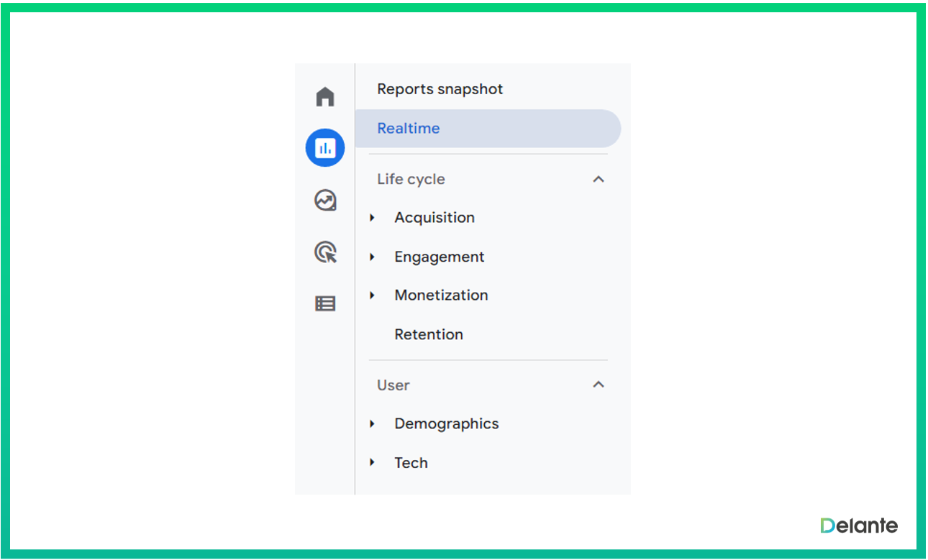Open the Explore icon with trend line
This screenshot has height=560, width=928.
325,201
